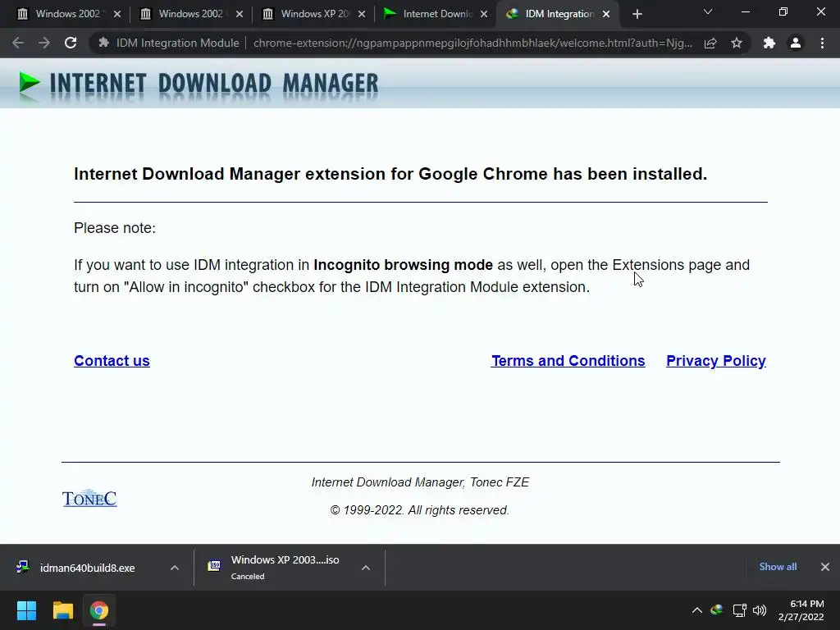This screenshot has height=630, width=840.
Task: Open a new tab with the plus button
Action: pyautogui.click(x=637, y=15)
